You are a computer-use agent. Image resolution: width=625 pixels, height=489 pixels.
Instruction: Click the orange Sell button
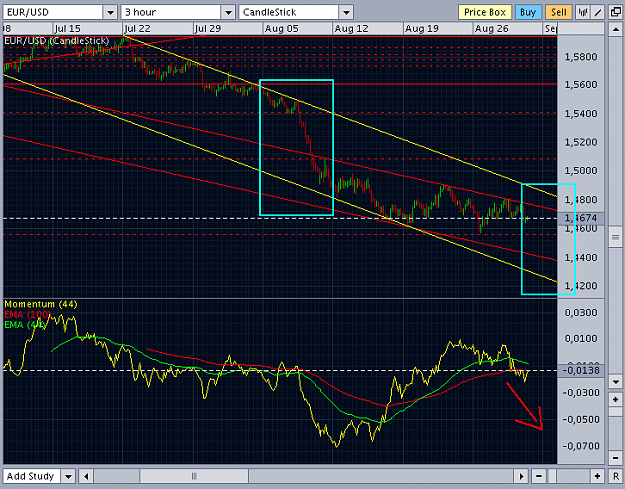[x=558, y=12]
